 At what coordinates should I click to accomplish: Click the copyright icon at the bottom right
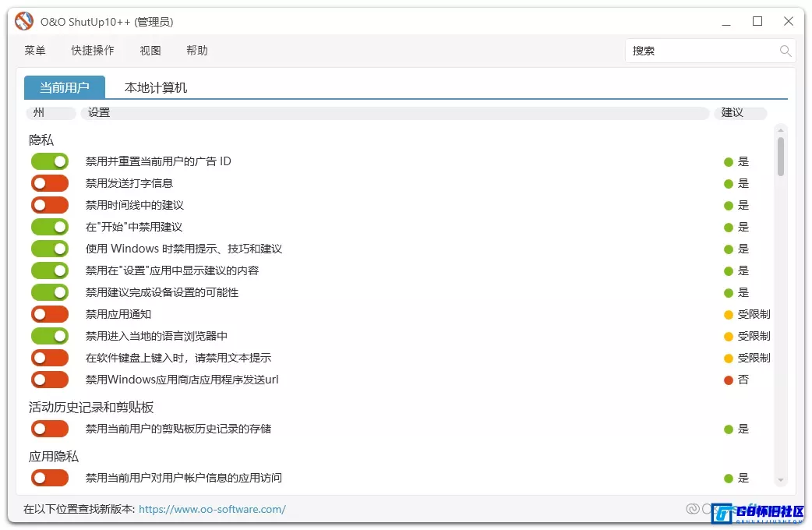691,508
